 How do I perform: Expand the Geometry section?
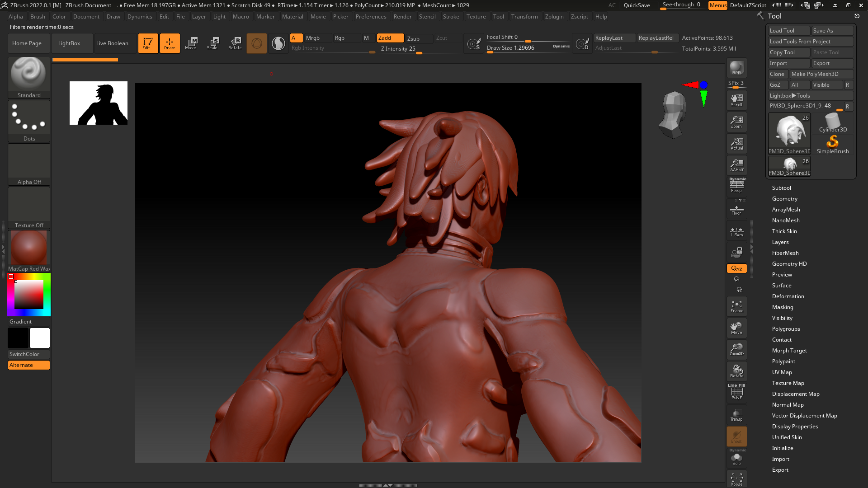click(x=784, y=199)
